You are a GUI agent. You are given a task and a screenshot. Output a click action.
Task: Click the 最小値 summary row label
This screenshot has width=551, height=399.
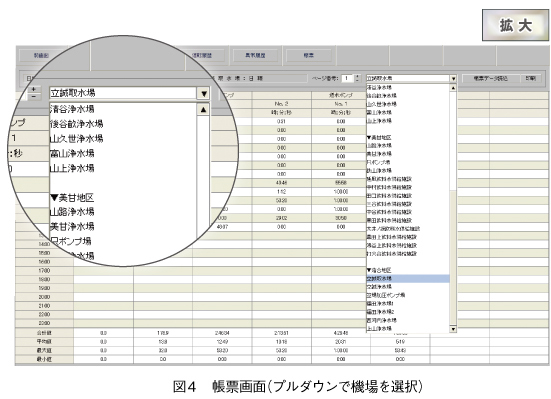pyautogui.click(x=44, y=359)
